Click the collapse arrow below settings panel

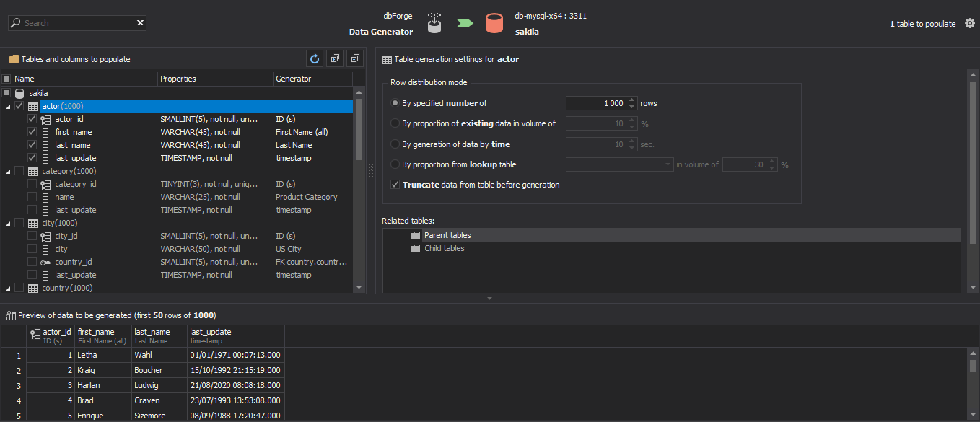[x=489, y=298]
